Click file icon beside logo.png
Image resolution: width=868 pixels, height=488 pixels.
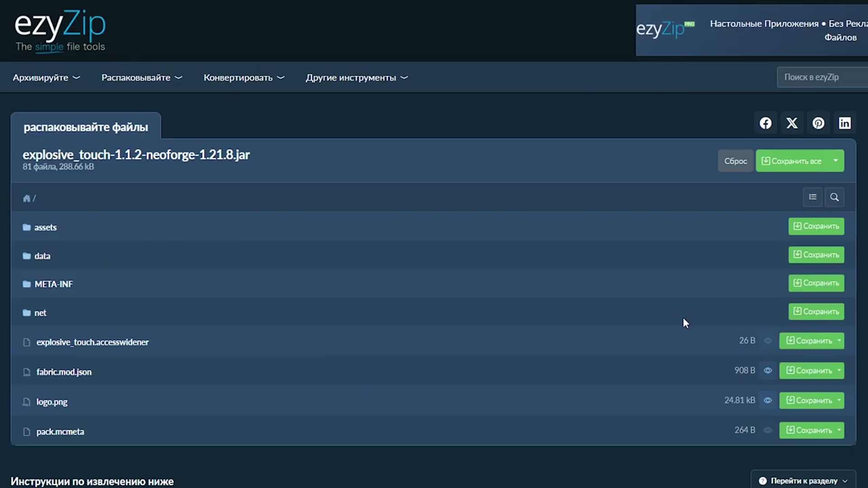point(27,402)
